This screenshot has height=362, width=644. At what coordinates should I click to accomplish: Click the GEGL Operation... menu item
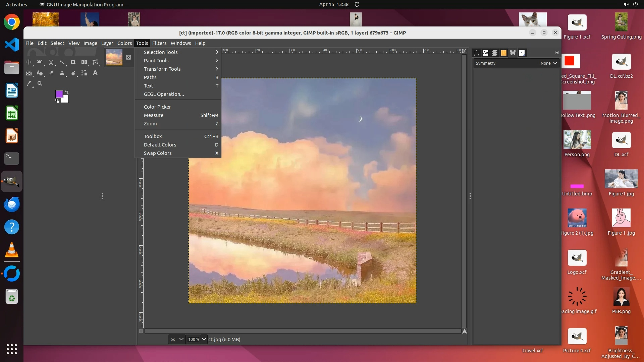click(x=164, y=94)
